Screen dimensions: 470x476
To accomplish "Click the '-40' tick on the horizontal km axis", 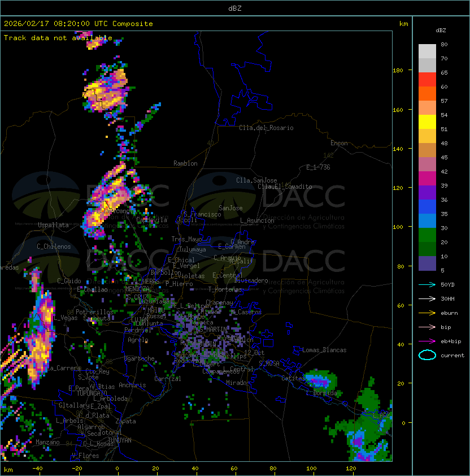I will click(37, 469).
